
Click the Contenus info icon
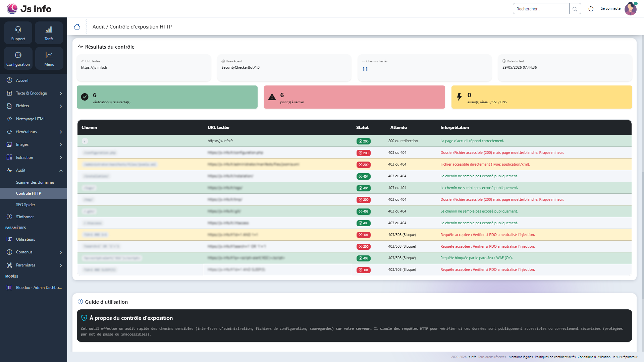pos(9,252)
